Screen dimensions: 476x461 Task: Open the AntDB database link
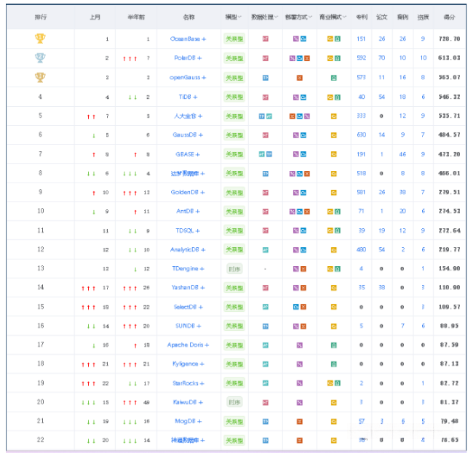pos(188,211)
